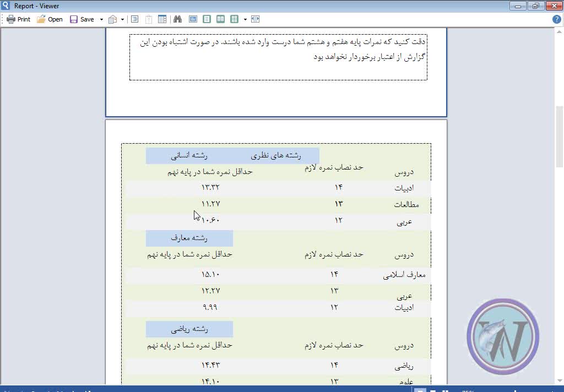Screen dimensions: 564x392
Task: Open the Help question mark icon
Action: point(556,19)
